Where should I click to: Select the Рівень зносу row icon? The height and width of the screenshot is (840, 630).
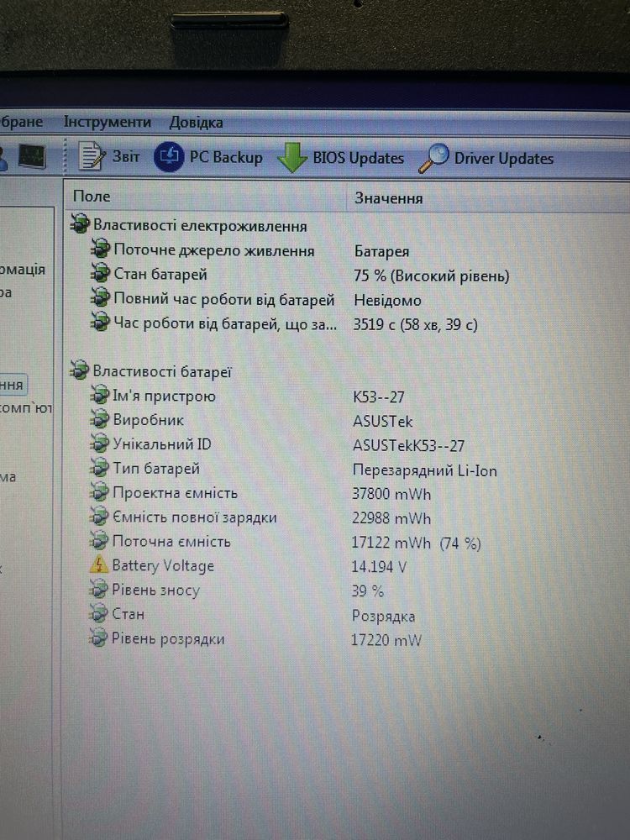[98, 589]
